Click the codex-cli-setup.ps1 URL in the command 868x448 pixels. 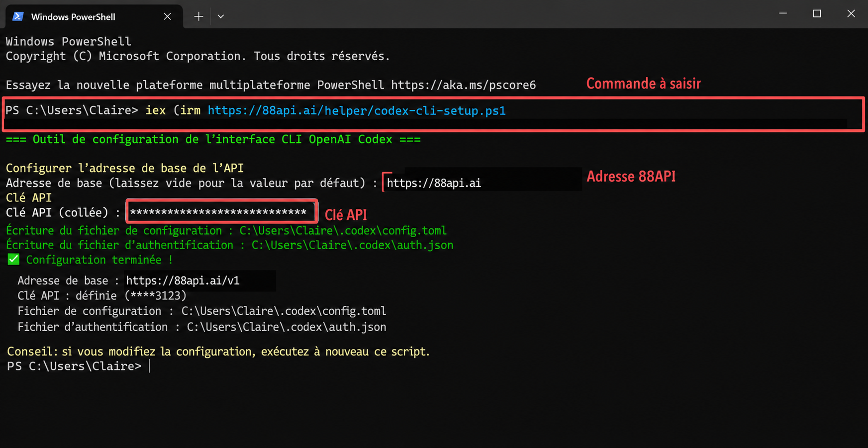pyautogui.click(x=357, y=110)
